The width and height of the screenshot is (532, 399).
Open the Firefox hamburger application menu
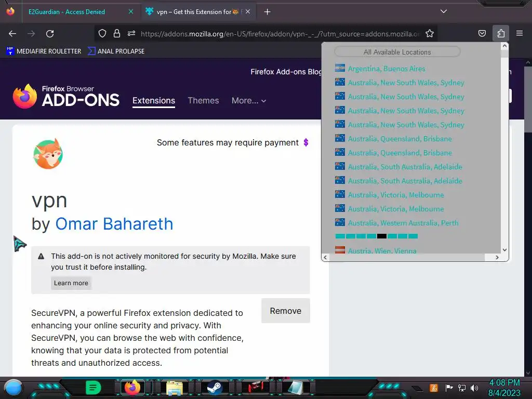tap(520, 33)
